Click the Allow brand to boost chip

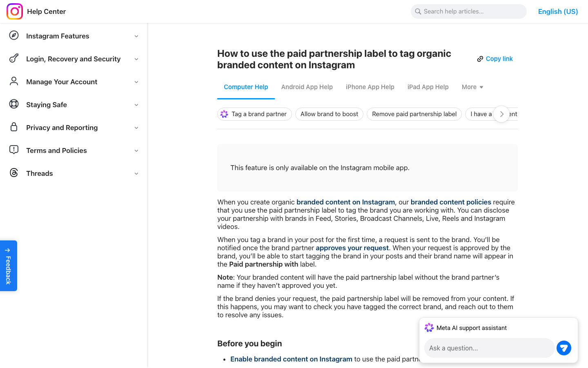pyautogui.click(x=329, y=114)
